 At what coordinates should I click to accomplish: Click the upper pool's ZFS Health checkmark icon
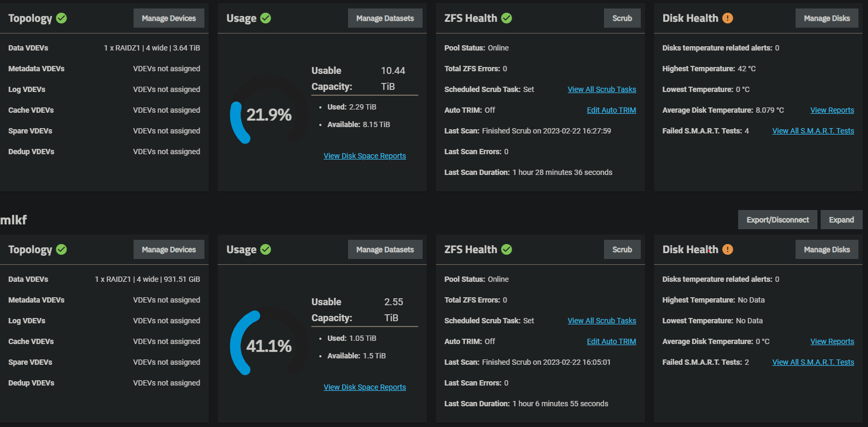507,18
